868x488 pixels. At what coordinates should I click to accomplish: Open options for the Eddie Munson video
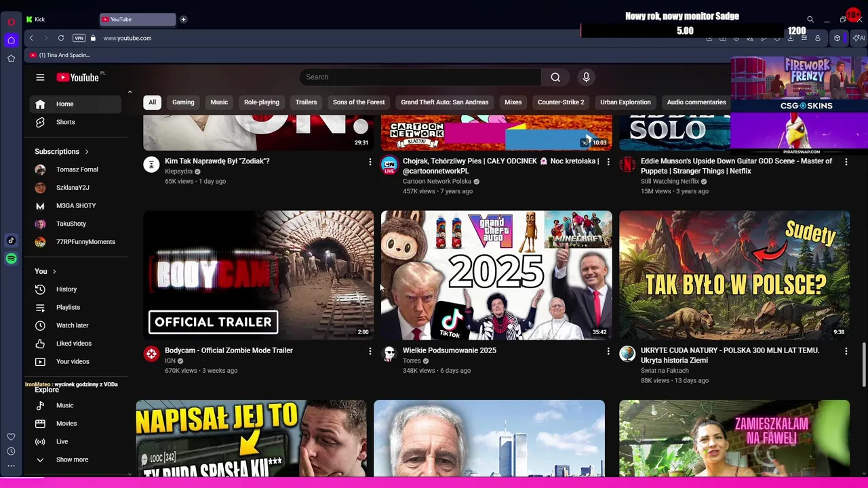846,161
